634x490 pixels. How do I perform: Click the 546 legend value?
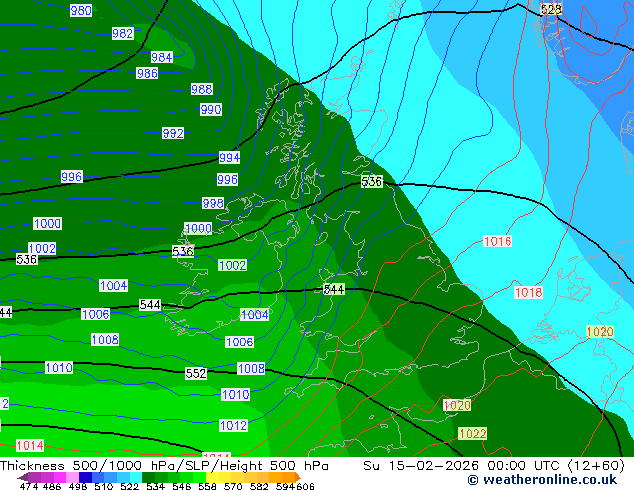click(182, 486)
